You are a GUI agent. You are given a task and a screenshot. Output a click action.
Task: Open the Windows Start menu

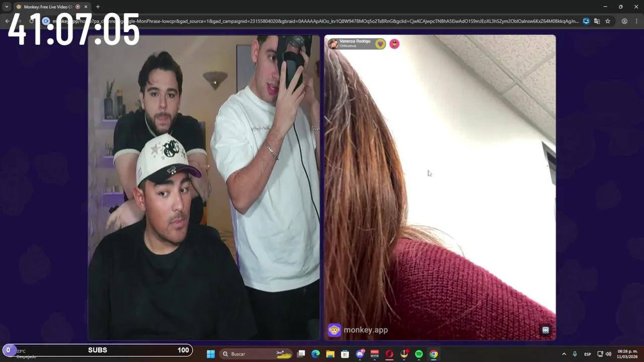[211, 354]
